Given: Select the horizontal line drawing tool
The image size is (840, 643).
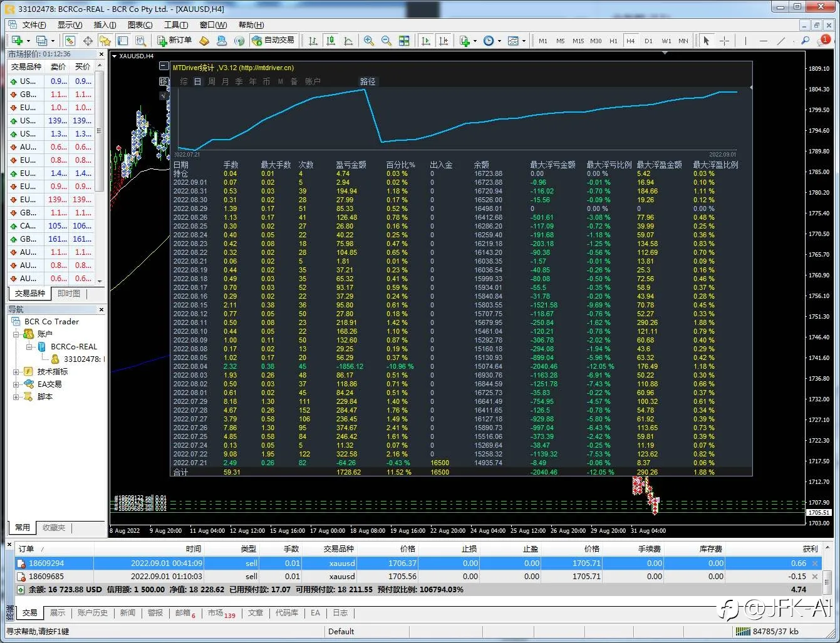Looking at the screenshot, I should [763, 41].
